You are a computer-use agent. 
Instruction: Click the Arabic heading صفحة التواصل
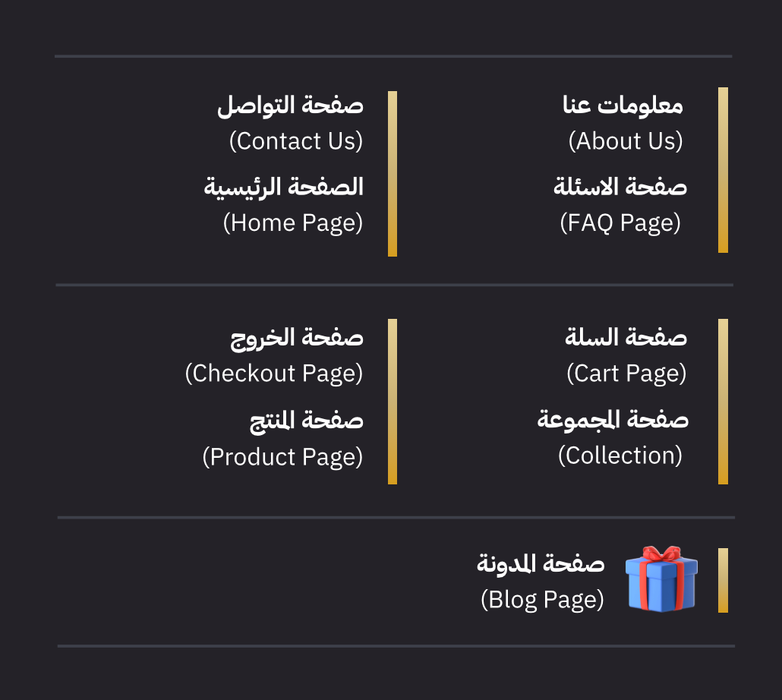290,106
